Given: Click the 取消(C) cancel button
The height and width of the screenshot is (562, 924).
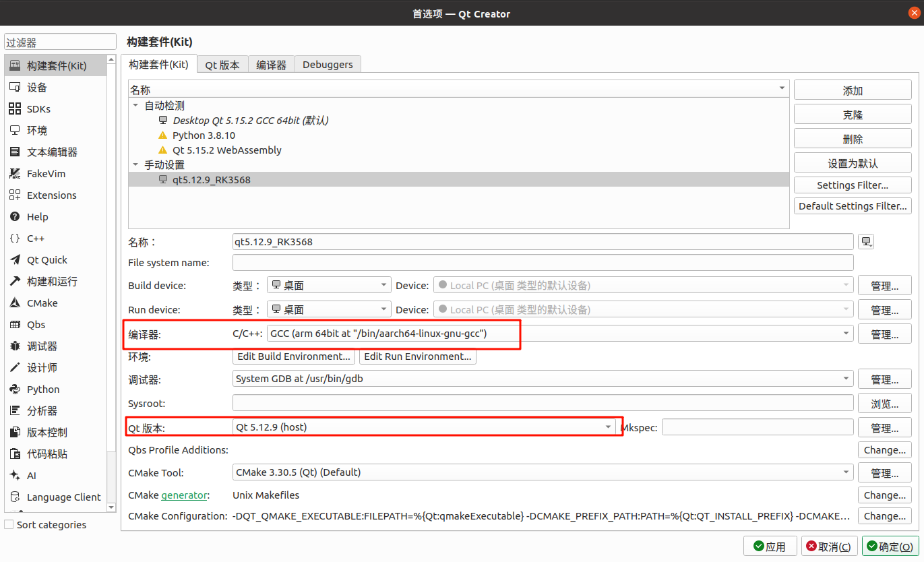Looking at the screenshot, I should tap(829, 547).
